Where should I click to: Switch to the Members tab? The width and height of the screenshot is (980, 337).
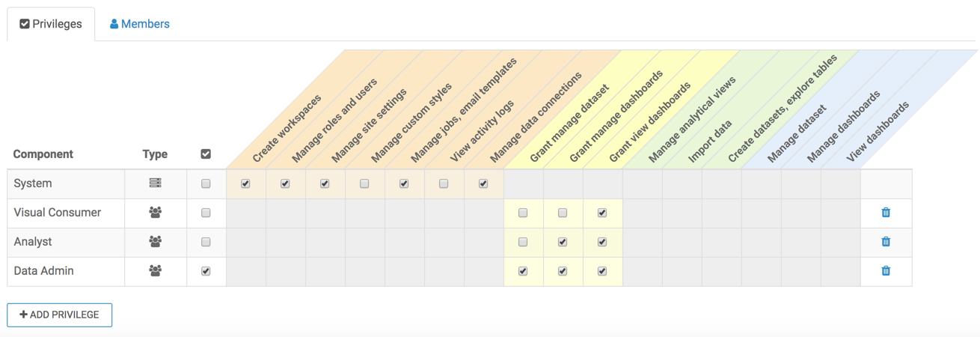tap(140, 24)
